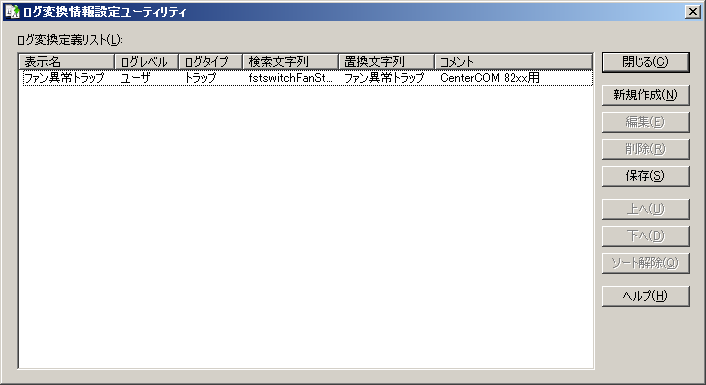Sort list by 表示名 column header

[x=67, y=62]
